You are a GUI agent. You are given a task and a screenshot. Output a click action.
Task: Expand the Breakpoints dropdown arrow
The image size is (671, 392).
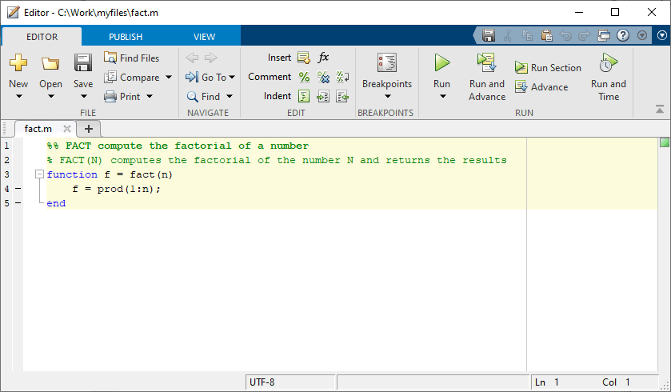pyautogui.click(x=387, y=96)
